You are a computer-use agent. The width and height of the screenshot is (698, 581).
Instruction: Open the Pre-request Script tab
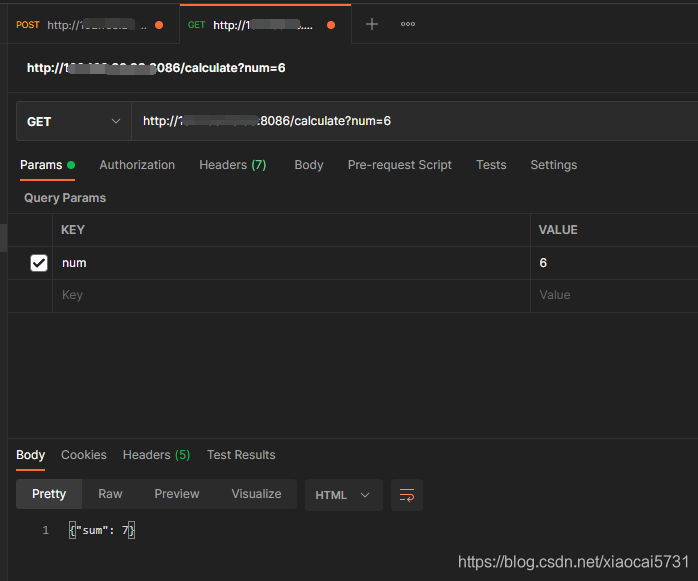click(399, 165)
